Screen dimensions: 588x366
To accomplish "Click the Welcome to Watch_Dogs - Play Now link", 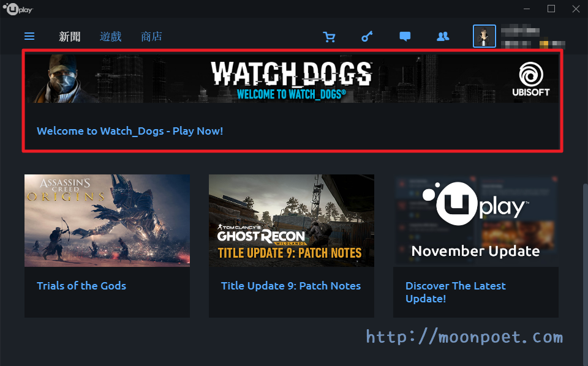I will click(130, 130).
